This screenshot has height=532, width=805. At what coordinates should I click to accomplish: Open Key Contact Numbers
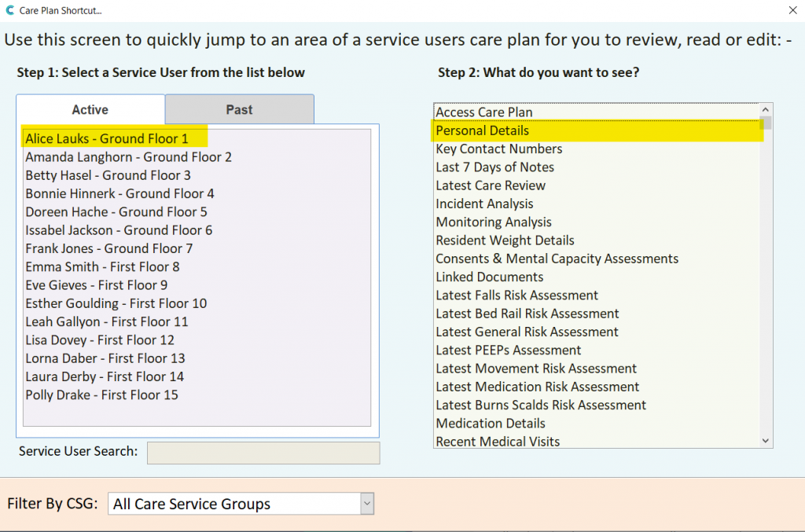click(498, 149)
